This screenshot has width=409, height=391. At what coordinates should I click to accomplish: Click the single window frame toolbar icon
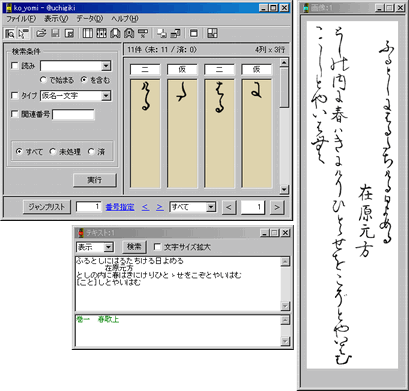point(194,33)
